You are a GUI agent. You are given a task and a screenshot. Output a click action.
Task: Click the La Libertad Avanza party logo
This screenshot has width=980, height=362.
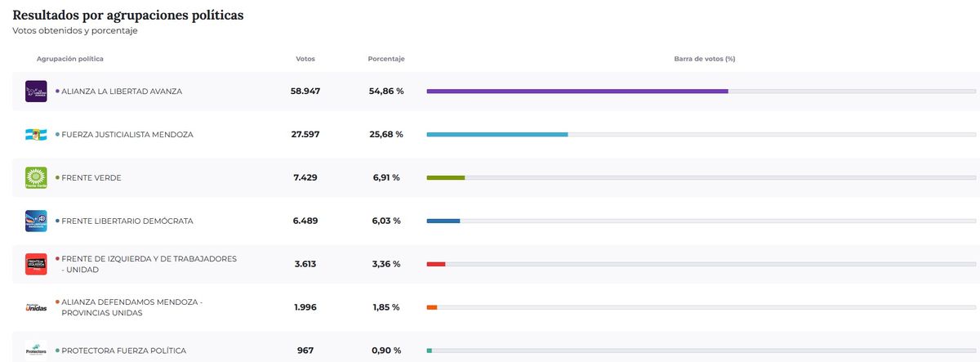click(36, 91)
